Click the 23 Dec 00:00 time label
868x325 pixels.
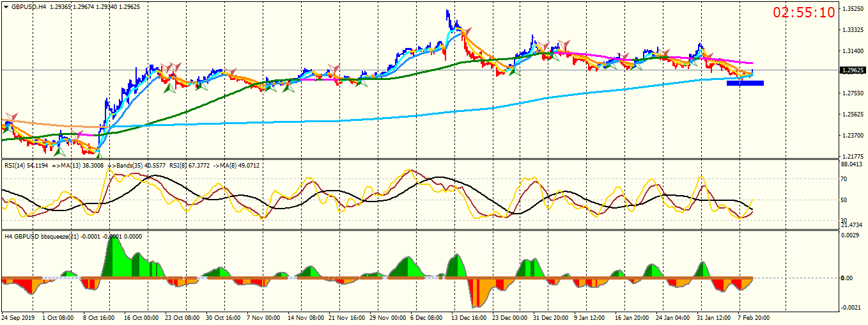(x=510, y=317)
